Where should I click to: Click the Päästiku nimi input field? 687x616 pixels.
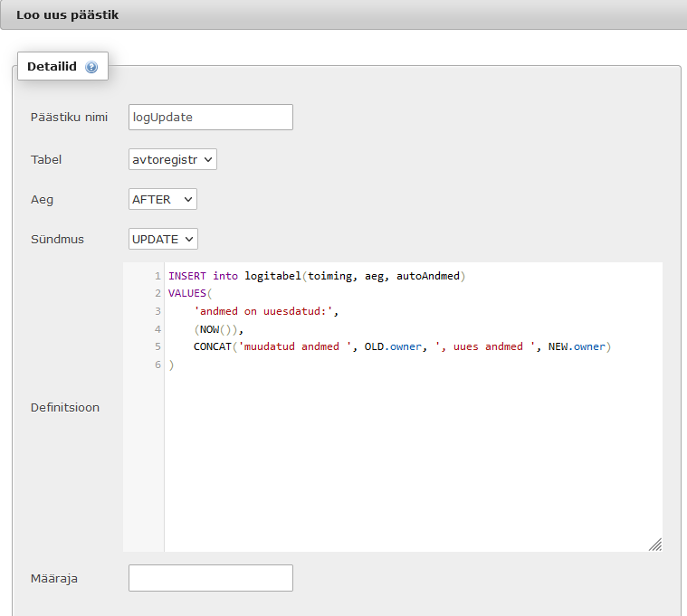pyautogui.click(x=211, y=117)
